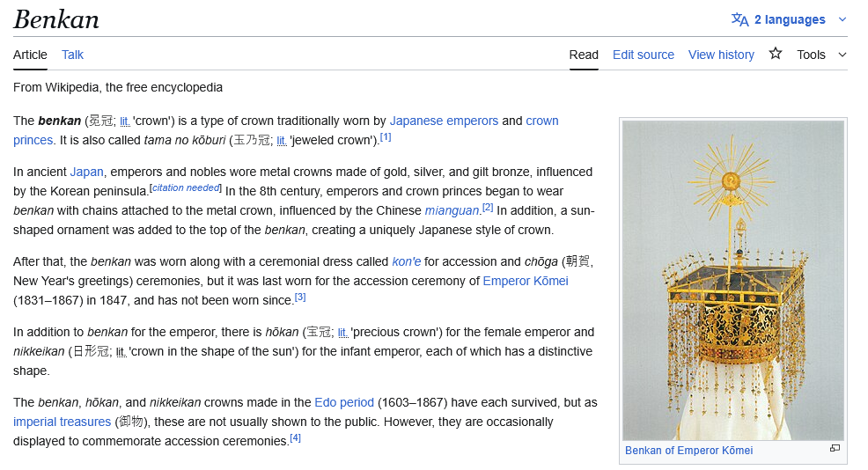
Task: Switch to the Talk tab
Action: (72, 55)
